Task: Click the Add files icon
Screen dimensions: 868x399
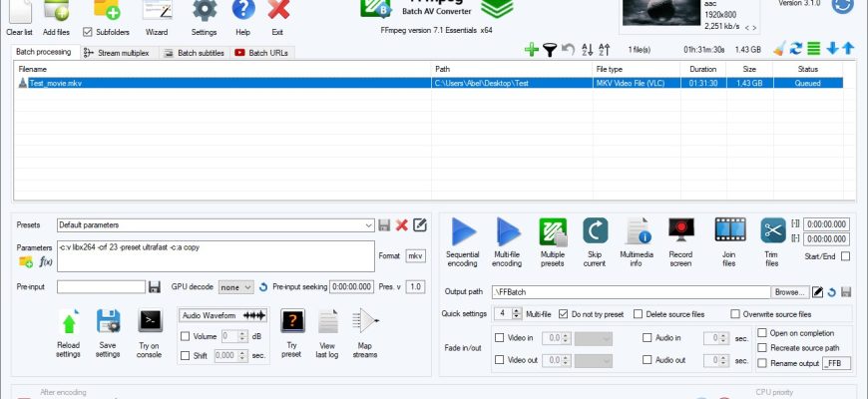Action: (x=56, y=11)
